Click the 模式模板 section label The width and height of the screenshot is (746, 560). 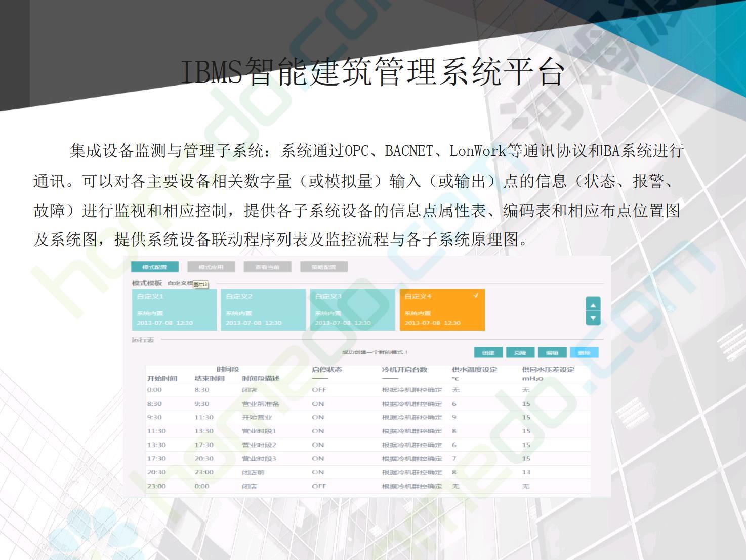[x=147, y=283]
